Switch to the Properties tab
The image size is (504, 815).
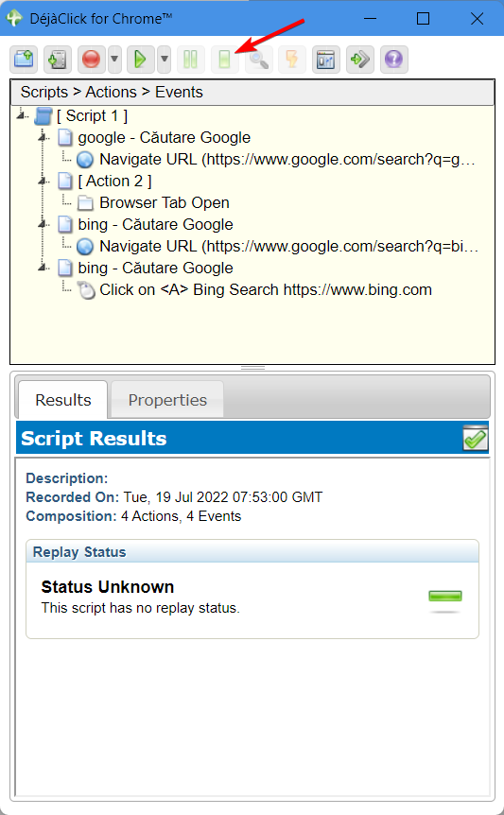pyautogui.click(x=167, y=400)
